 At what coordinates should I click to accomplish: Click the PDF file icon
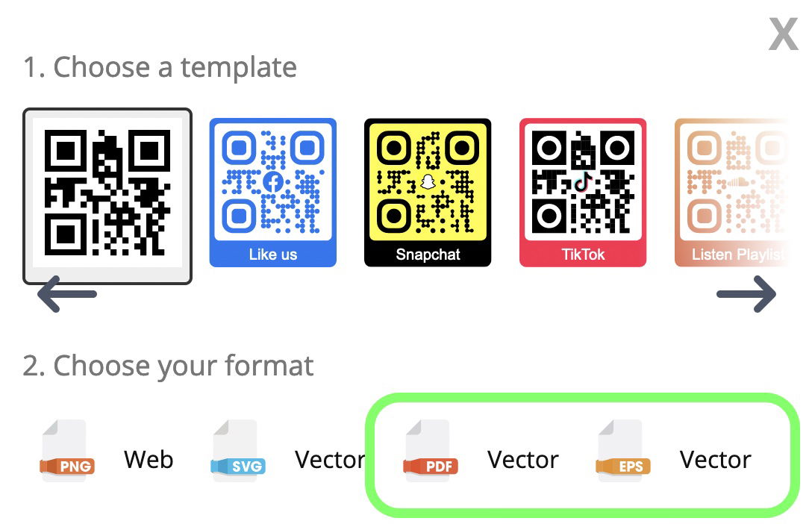[x=431, y=451]
